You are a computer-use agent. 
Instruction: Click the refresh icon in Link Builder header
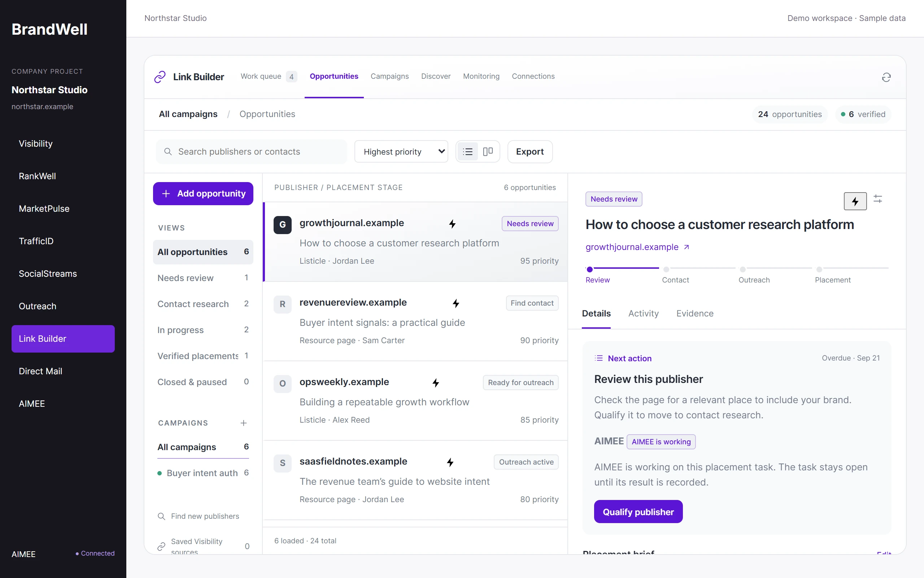point(886,78)
